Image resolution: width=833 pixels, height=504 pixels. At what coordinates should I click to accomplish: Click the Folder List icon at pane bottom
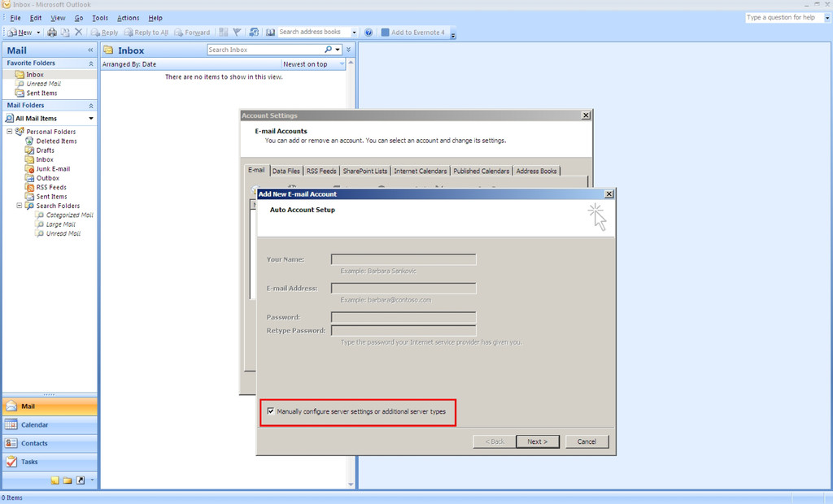tap(68, 480)
